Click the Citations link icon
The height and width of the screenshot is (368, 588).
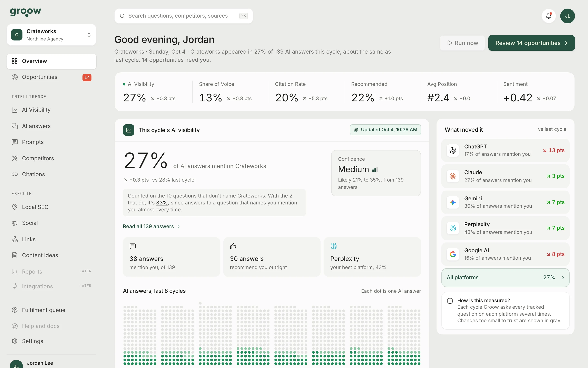pos(15,174)
